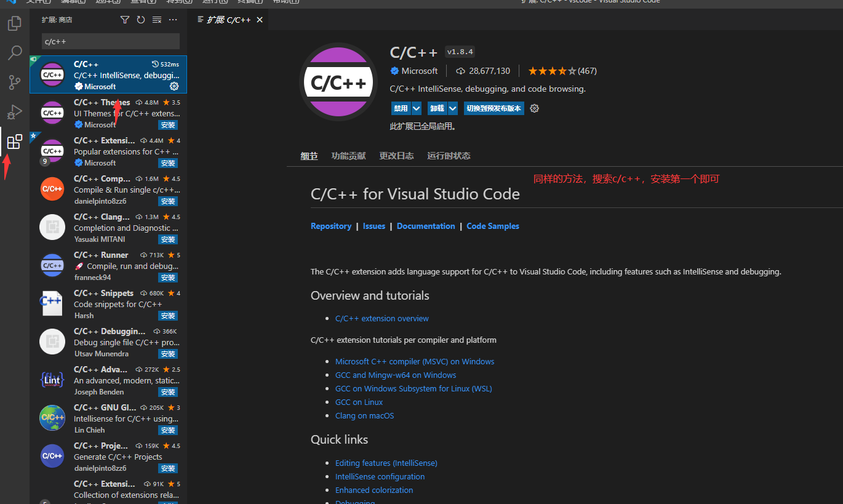The image size is (843, 504).
Task: Install C/C++ Advanced Lint by Joseph Benden
Action: tap(168, 392)
